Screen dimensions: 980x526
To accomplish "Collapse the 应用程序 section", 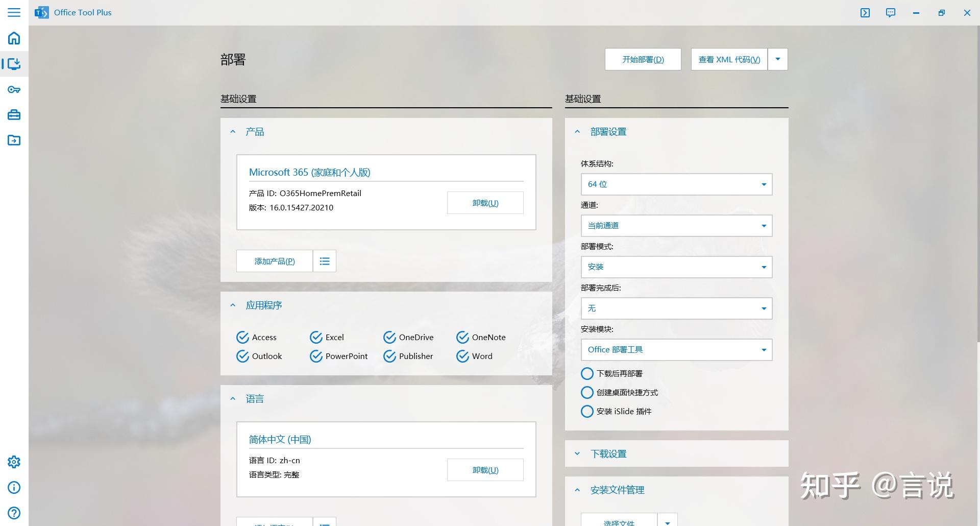I will pyautogui.click(x=233, y=305).
